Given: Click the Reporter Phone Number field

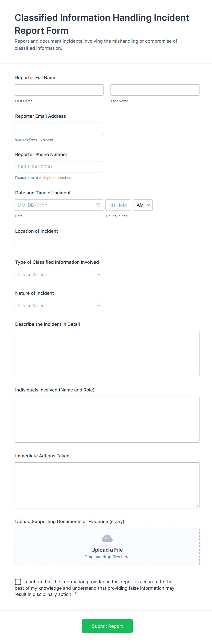Looking at the screenshot, I should coord(59,167).
